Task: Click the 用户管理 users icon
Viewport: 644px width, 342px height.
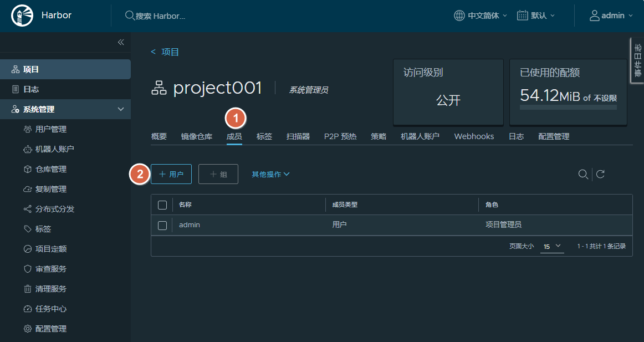Action: click(x=28, y=129)
